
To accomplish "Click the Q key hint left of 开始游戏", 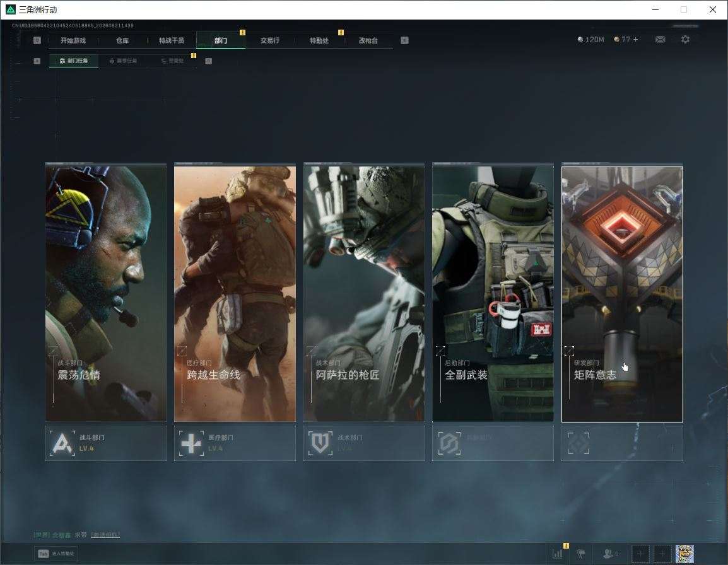I will click(37, 40).
